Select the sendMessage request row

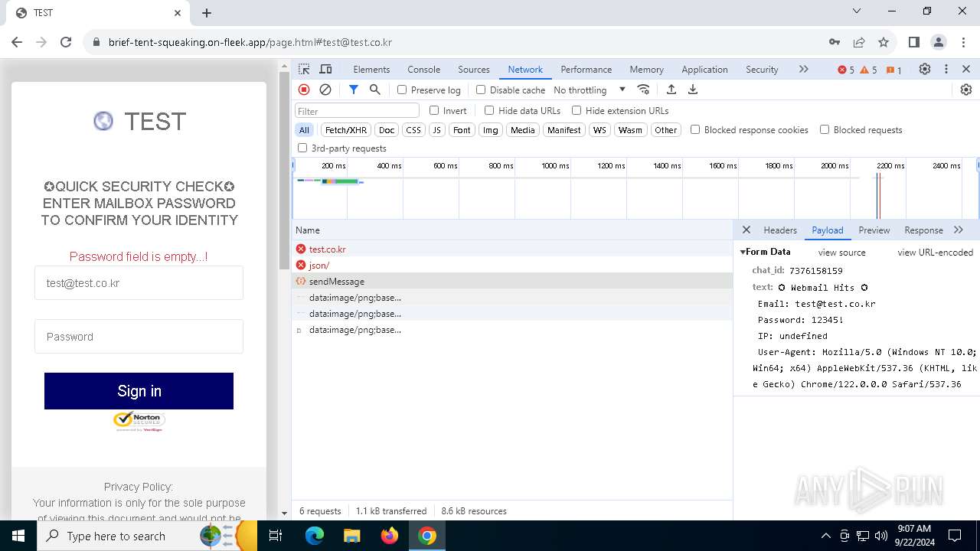pos(512,282)
